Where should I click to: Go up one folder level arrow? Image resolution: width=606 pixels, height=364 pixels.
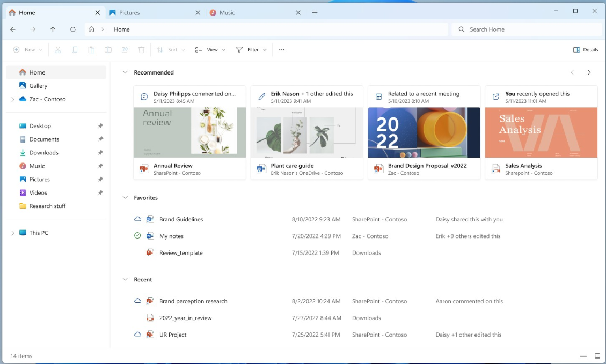pos(53,29)
